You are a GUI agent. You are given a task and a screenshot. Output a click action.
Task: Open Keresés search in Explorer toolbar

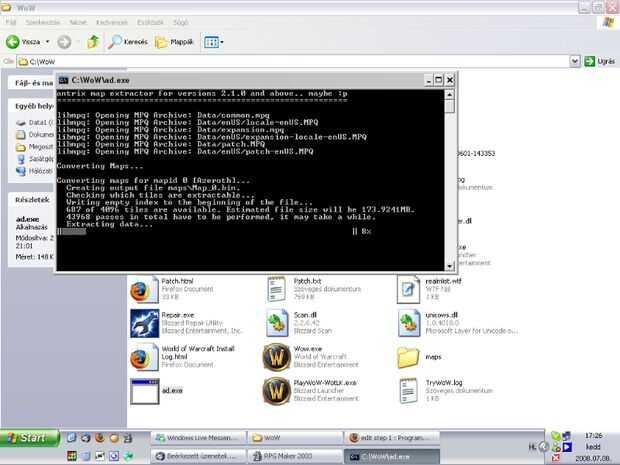click(127, 42)
